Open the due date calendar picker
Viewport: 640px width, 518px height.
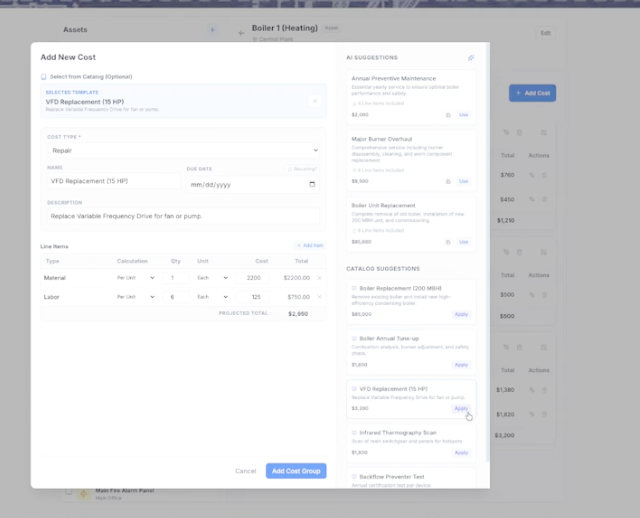click(x=312, y=184)
